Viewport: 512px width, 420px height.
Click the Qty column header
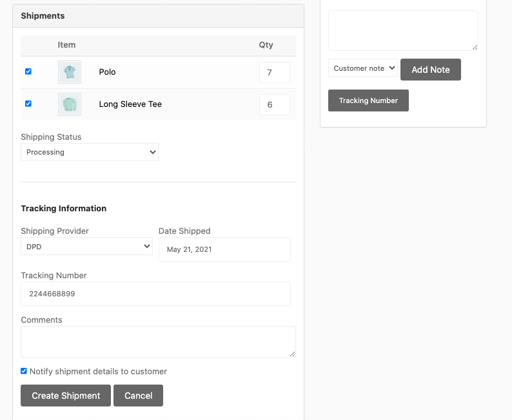[x=266, y=45]
